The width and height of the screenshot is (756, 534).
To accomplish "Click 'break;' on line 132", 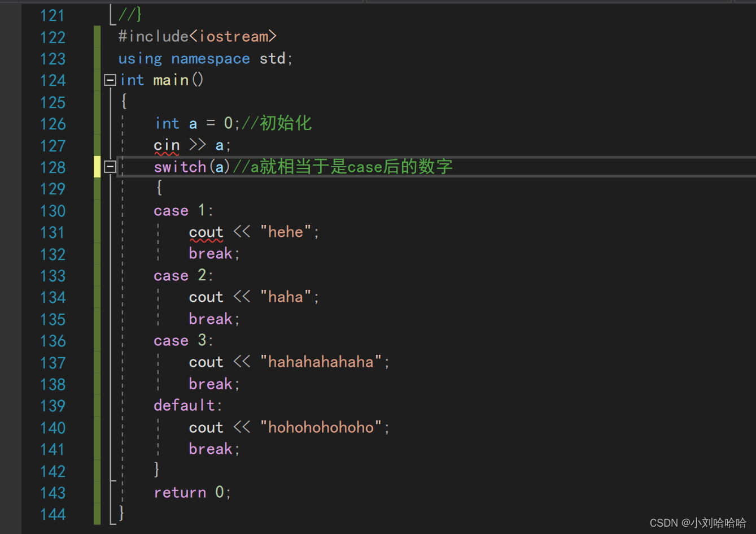I will coord(215,254).
